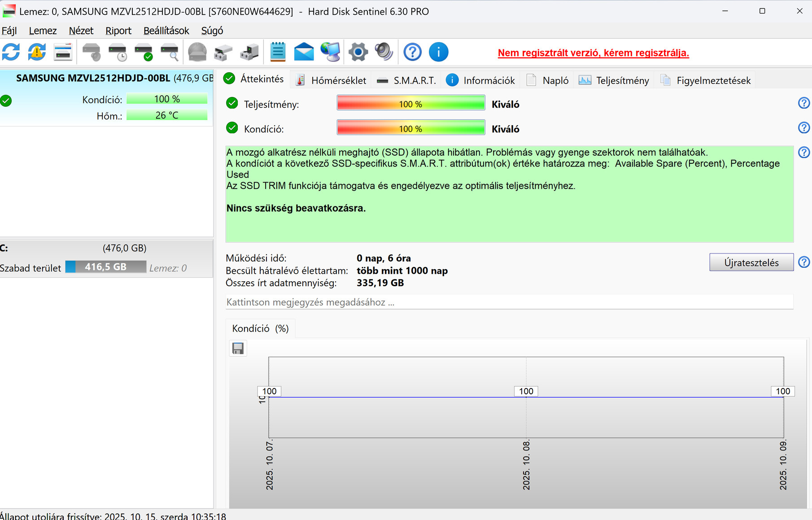The height and width of the screenshot is (520, 812).
Task: Click the refresh icon with yellow warning triangle
Action: [37, 52]
